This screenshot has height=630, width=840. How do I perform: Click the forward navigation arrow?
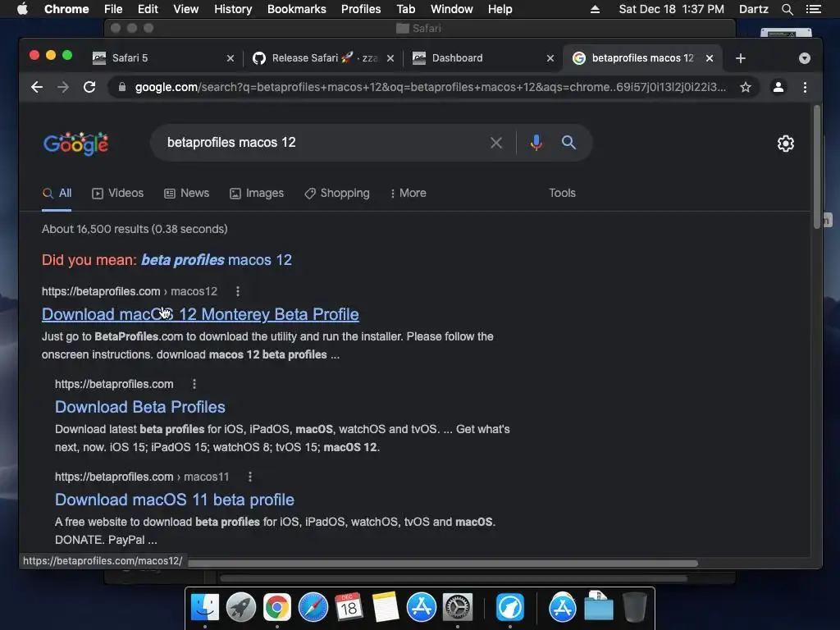(63, 87)
